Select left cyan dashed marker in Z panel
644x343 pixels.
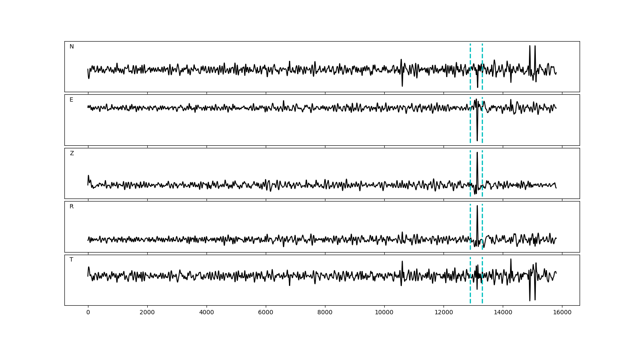470,167
